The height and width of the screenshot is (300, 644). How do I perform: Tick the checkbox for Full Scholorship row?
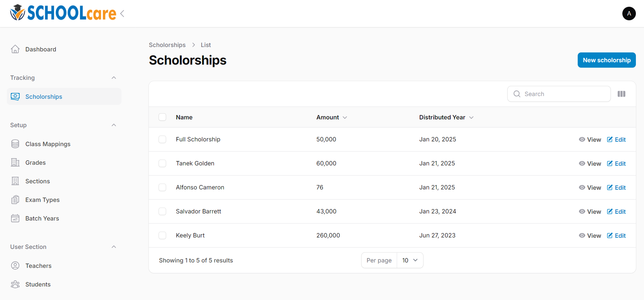tap(162, 139)
